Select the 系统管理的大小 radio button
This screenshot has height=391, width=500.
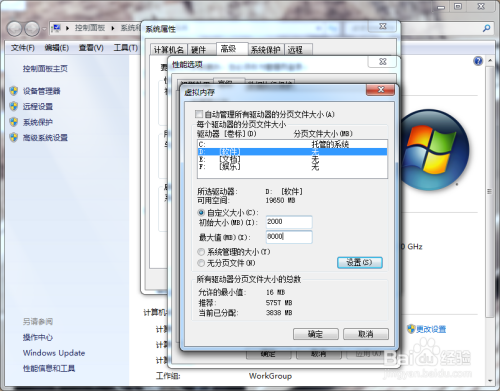click(201, 252)
